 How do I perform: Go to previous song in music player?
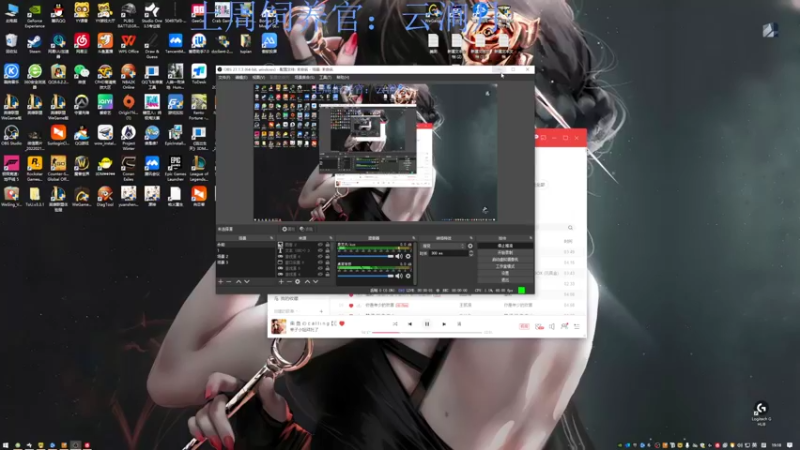coord(410,324)
